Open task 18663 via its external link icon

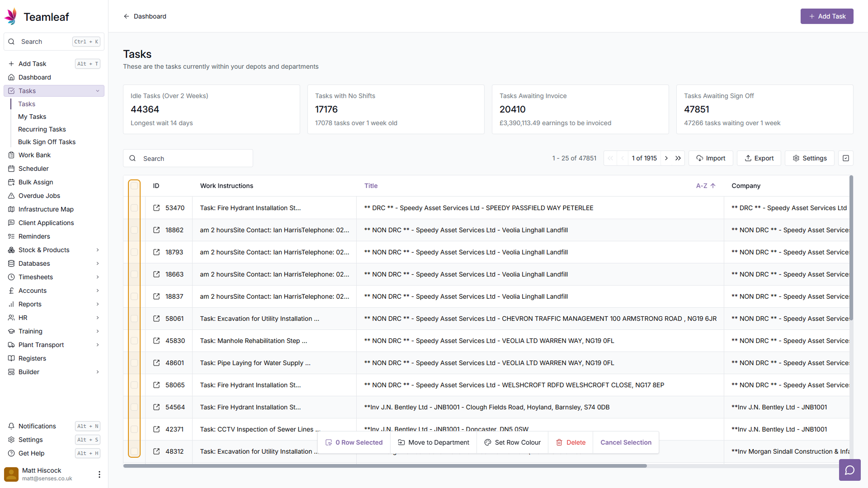[156, 274]
